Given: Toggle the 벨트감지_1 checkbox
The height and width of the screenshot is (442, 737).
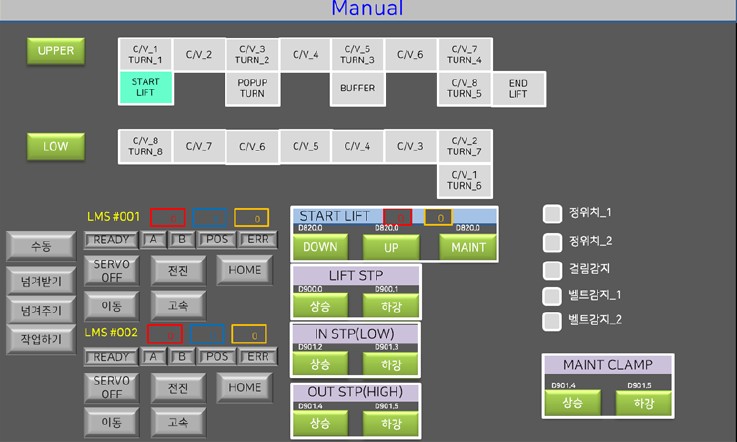Looking at the screenshot, I should point(552,296).
